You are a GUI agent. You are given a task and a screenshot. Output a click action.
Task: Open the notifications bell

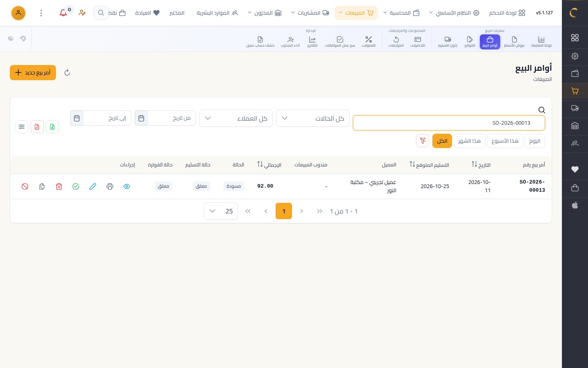pyautogui.click(x=63, y=13)
